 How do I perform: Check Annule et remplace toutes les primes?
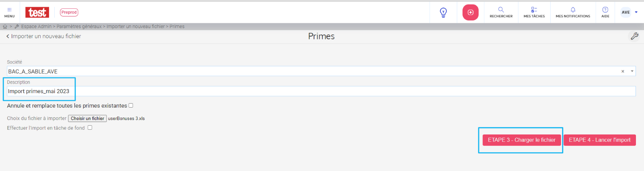[x=131, y=106]
